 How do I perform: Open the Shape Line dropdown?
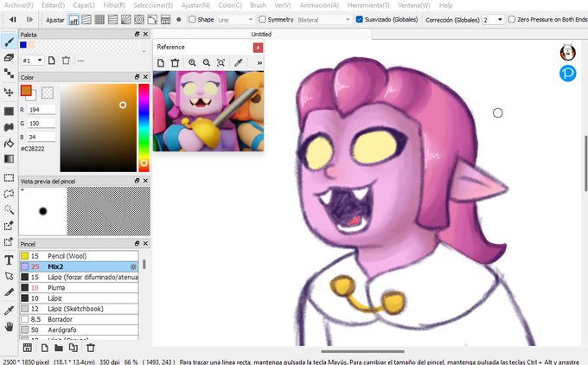point(235,20)
